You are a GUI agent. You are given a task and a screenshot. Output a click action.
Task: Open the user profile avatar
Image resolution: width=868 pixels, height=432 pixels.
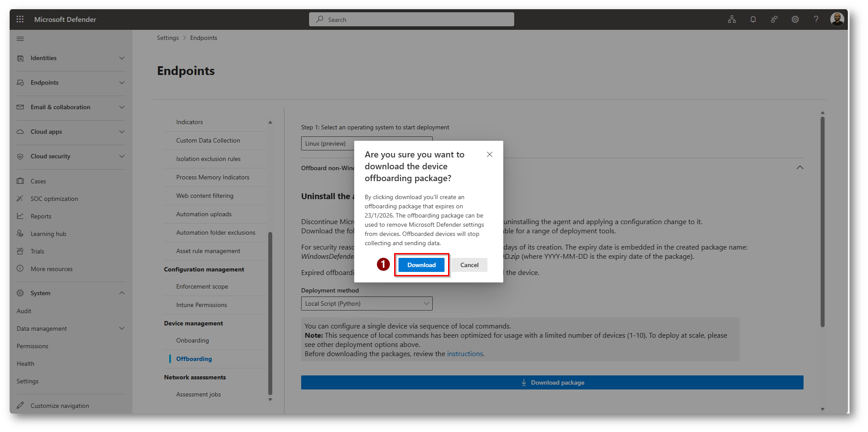837,19
